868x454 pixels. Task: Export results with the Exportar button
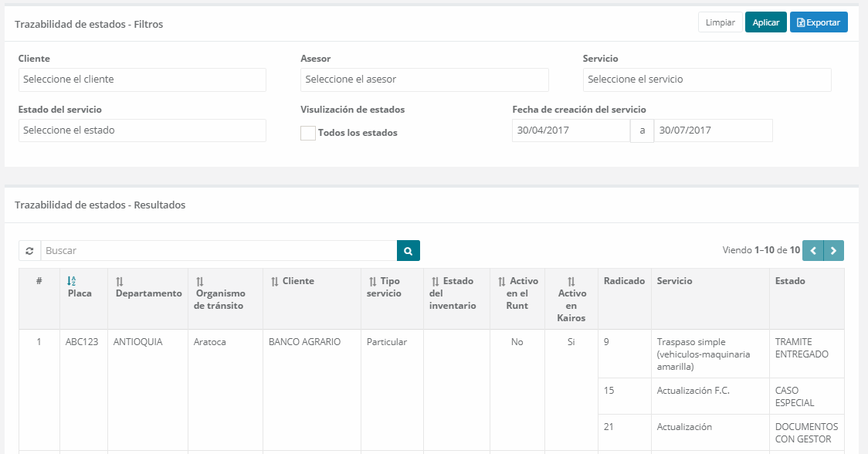click(x=818, y=22)
